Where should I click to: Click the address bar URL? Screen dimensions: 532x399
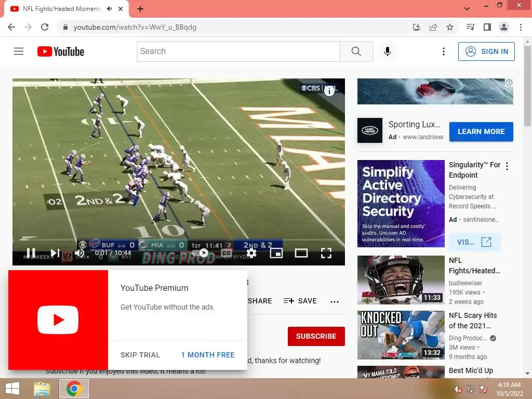135,27
